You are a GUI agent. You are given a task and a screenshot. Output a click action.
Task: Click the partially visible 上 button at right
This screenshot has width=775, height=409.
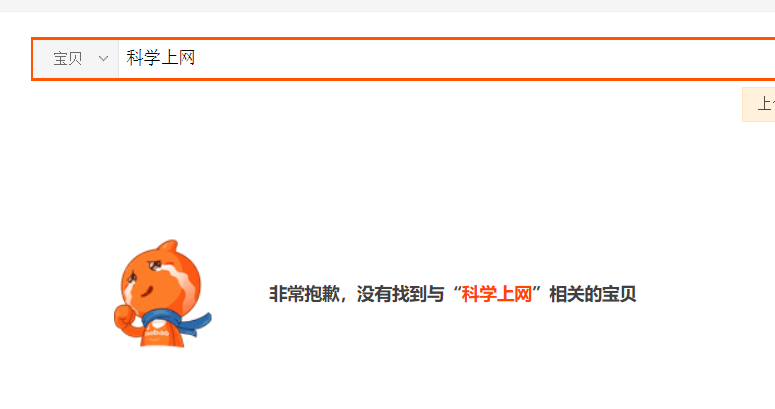[759, 104]
